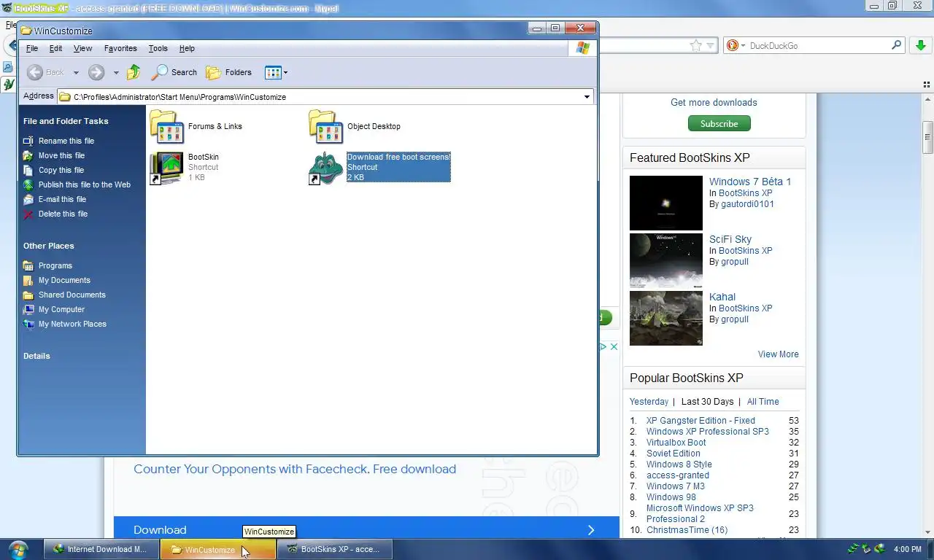Screen dimensions: 934x560
Task: Open the DuckDuckGo search engine dropdown
Action: tap(743, 46)
